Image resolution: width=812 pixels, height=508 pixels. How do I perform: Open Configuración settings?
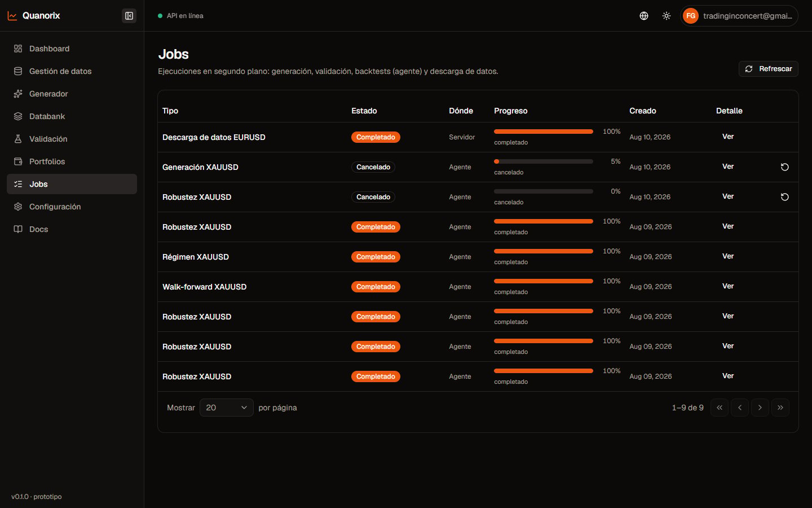click(x=72, y=207)
